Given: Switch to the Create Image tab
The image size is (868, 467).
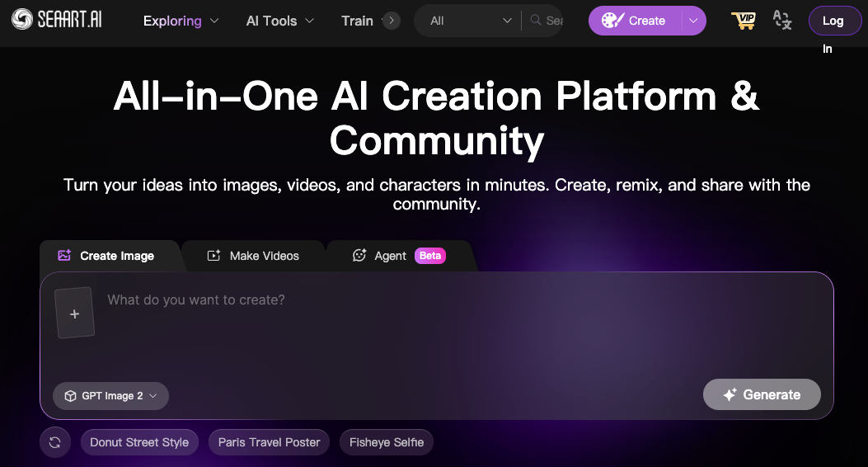Looking at the screenshot, I should tap(110, 256).
